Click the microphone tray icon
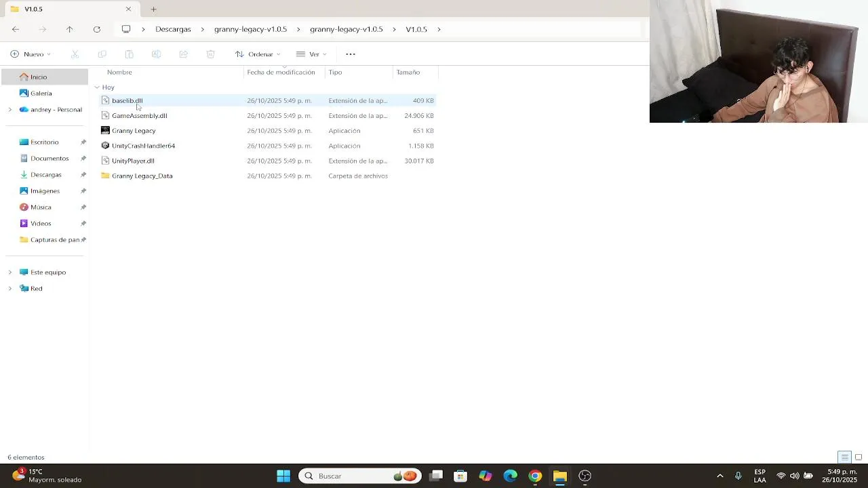Screen dimensions: 868x488 pyautogui.click(x=738, y=476)
